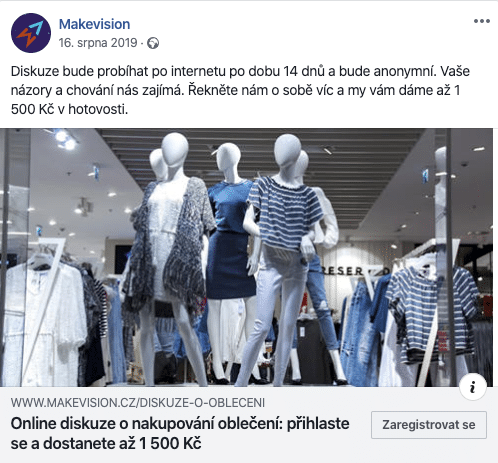498x463 pixels.
Task: Click the public audience globe icon
Action: 153,43
